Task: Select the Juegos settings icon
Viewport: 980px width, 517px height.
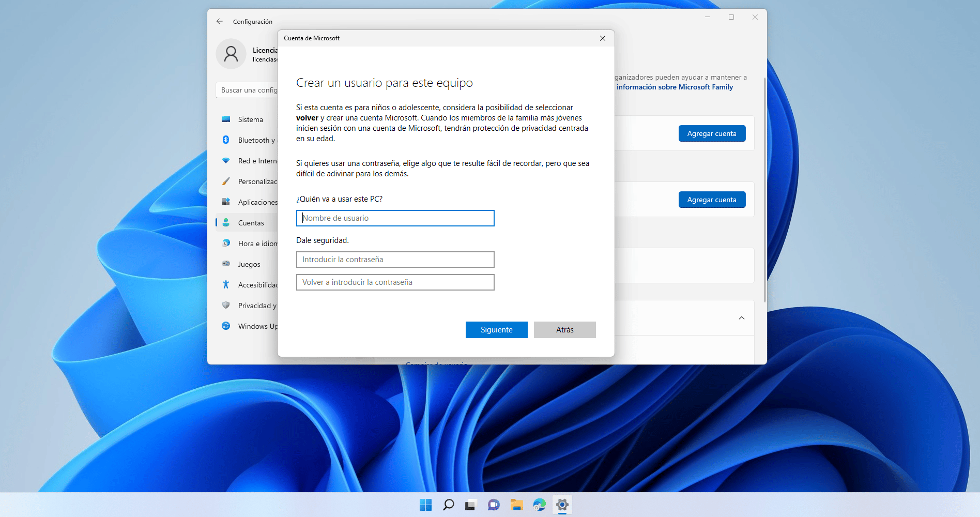Action: pyautogui.click(x=226, y=264)
